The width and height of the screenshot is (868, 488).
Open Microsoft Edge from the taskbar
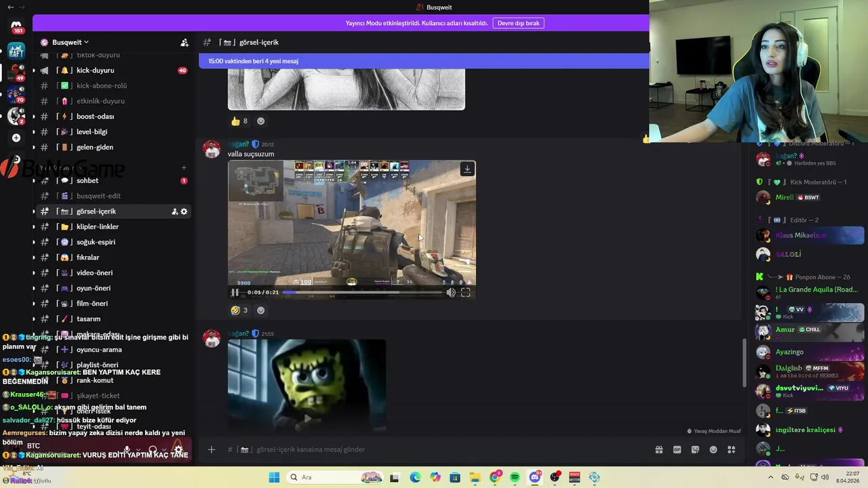click(x=415, y=478)
